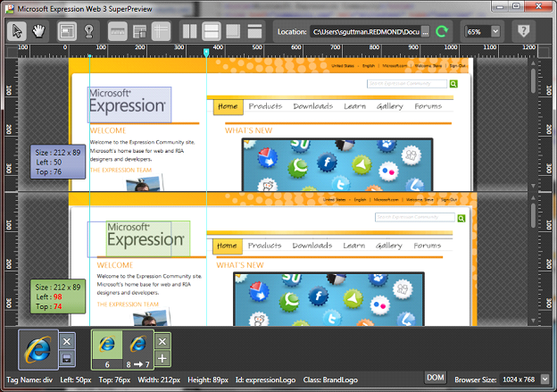Viewport: 557px width, 392px height.
Task: Switch to horizontal split layout
Action: coord(212,31)
